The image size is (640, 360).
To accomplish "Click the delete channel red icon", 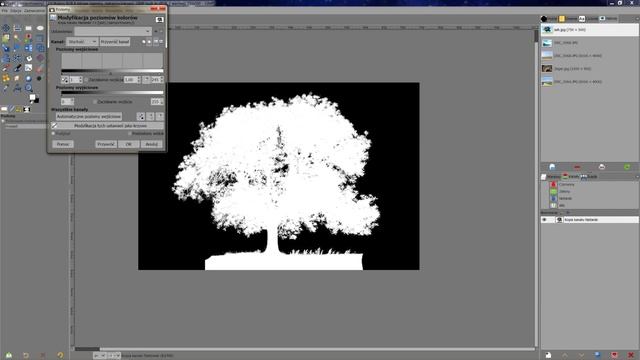I will click(x=631, y=355).
